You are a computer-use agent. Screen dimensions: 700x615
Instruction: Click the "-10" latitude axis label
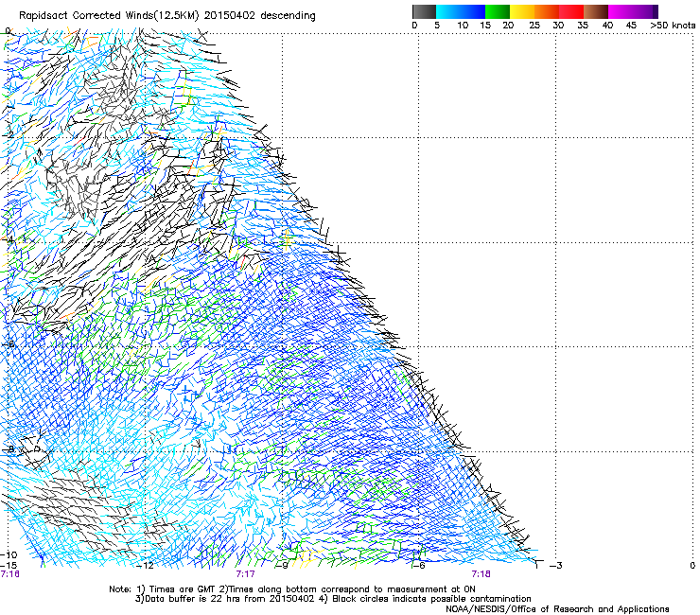click(x=9, y=555)
